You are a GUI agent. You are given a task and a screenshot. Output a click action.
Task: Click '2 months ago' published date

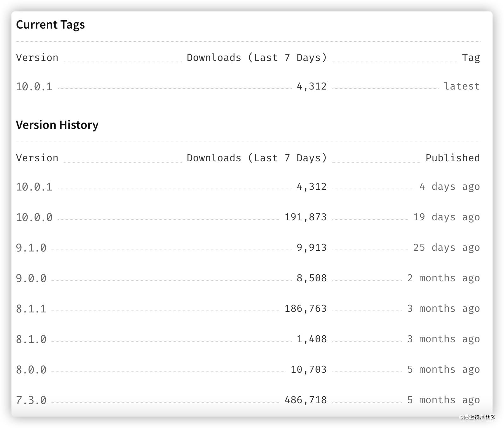tap(444, 278)
